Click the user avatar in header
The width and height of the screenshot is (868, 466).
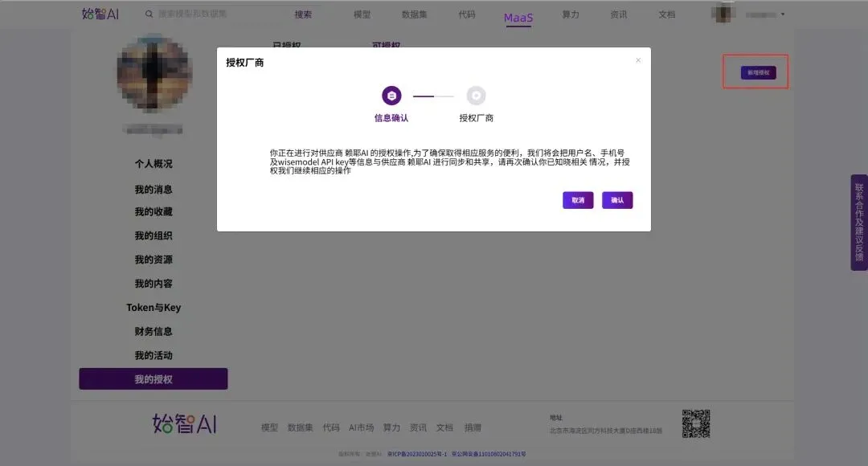tap(723, 14)
